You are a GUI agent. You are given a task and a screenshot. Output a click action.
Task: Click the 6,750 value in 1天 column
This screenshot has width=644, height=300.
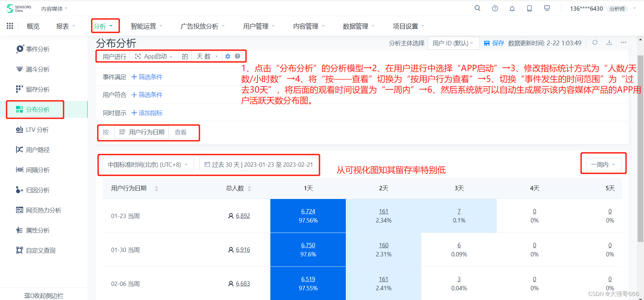click(x=308, y=245)
